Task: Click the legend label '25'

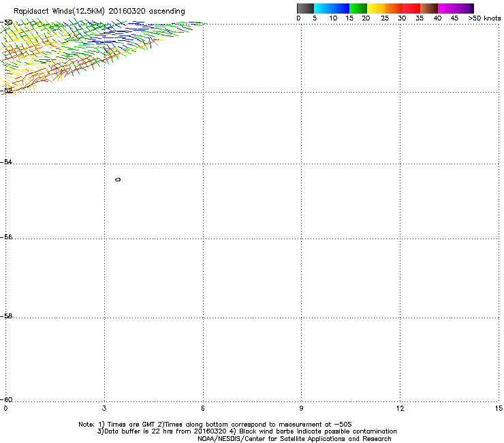Action: 385,18
